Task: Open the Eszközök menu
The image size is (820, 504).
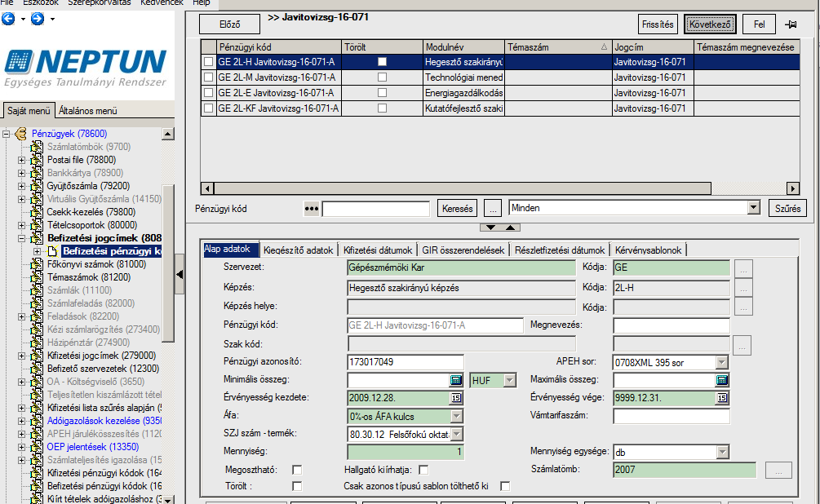Action: pos(41,3)
